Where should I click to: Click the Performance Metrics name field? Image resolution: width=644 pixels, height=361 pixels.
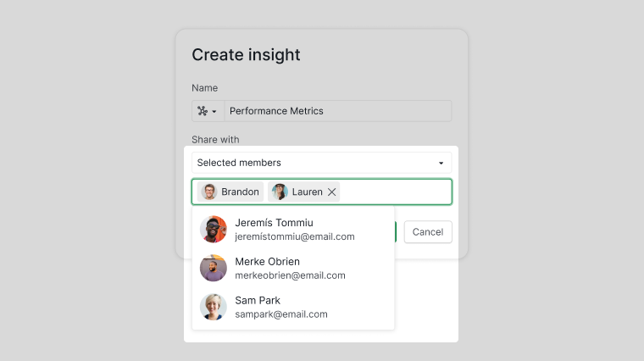coord(337,111)
